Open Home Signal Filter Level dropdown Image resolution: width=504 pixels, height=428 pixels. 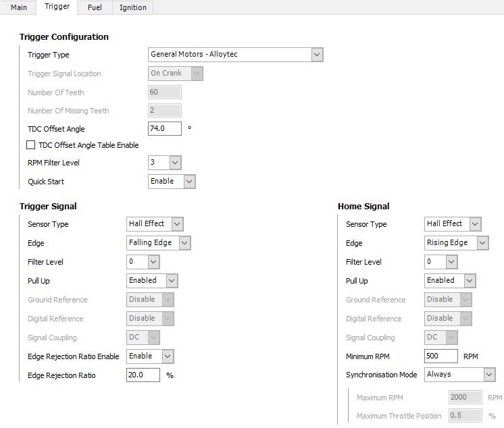(441, 262)
